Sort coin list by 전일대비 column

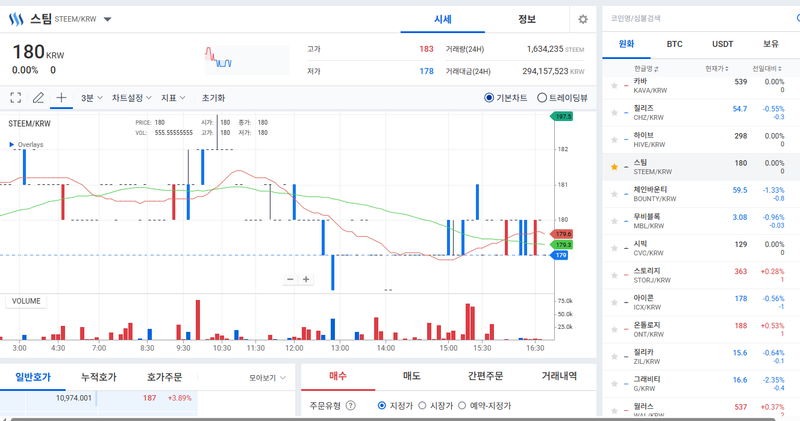(x=767, y=69)
